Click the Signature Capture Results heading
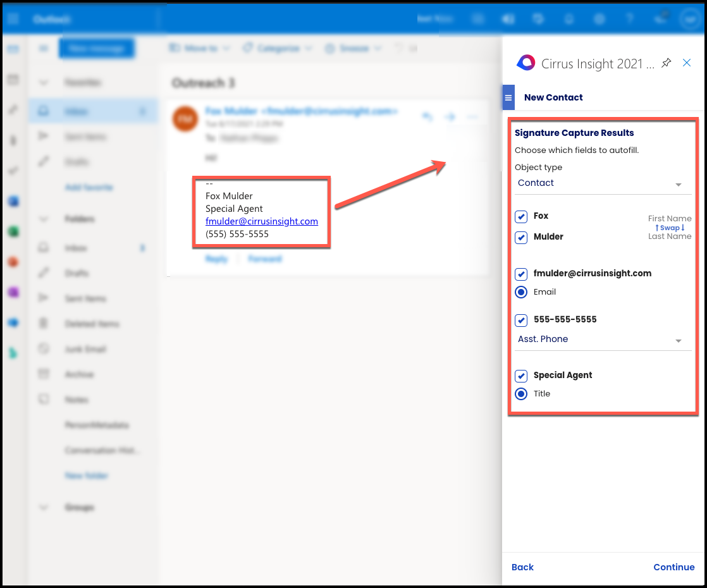The image size is (707, 588). coord(574,133)
